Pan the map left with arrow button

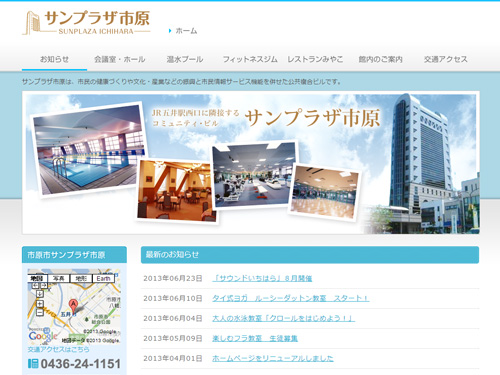(35, 286)
